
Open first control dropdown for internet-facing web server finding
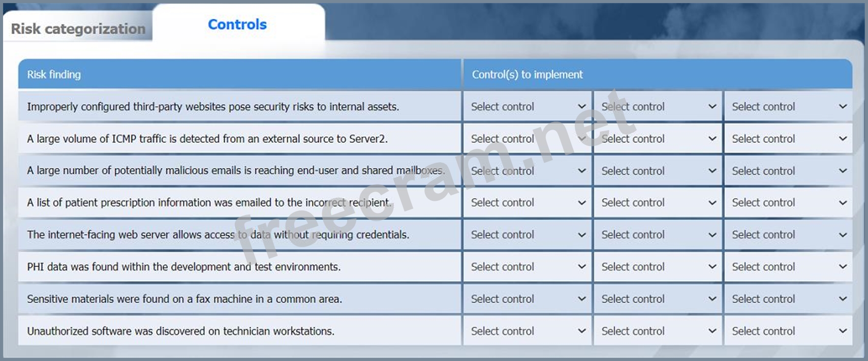click(x=528, y=235)
